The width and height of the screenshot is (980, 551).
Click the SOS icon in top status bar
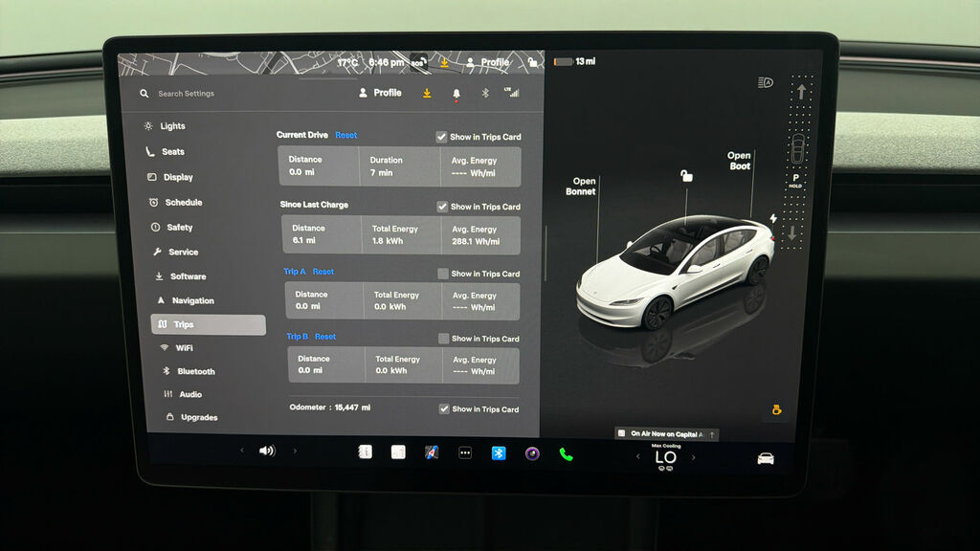(x=418, y=62)
